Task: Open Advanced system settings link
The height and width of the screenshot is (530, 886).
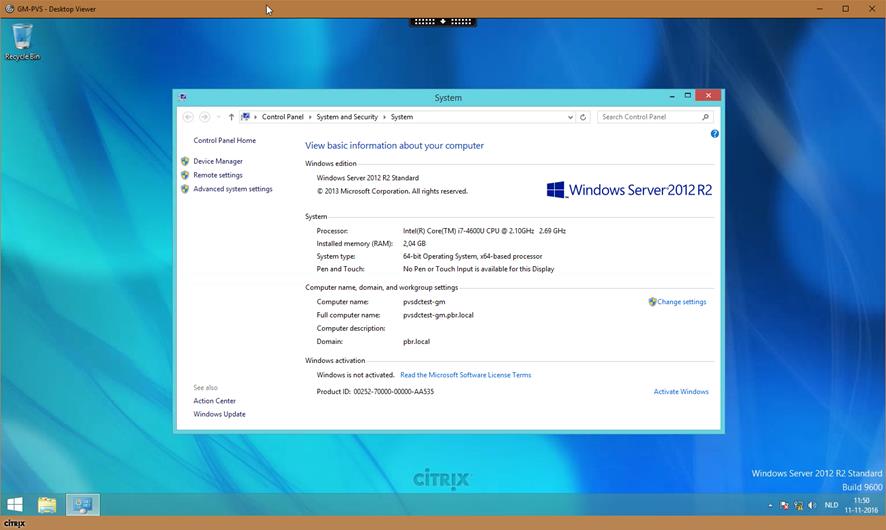Action: [x=232, y=189]
